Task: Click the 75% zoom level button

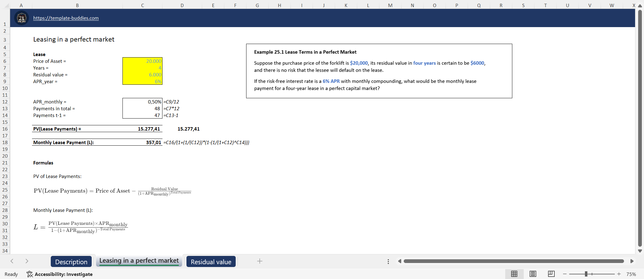Action: (631, 274)
